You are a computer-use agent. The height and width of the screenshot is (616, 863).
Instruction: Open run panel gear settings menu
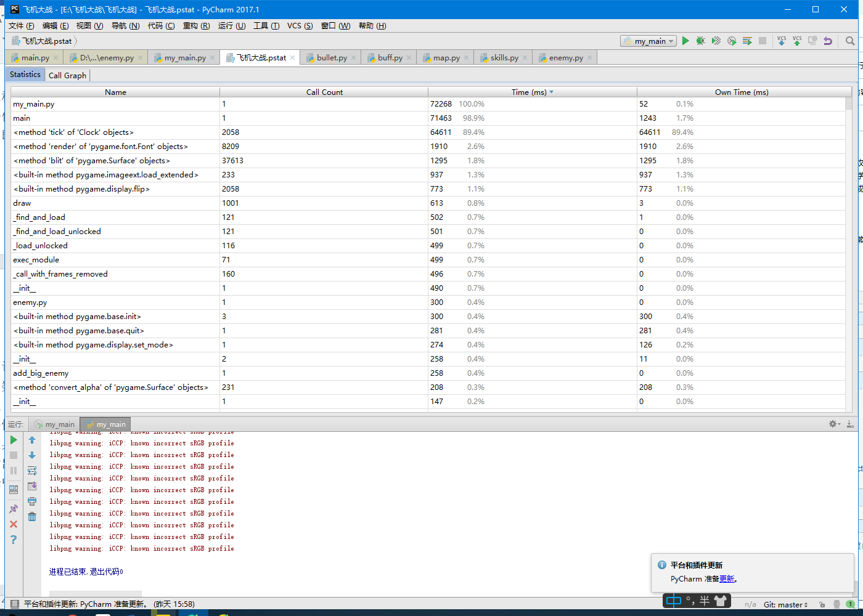(x=834, y=424)
